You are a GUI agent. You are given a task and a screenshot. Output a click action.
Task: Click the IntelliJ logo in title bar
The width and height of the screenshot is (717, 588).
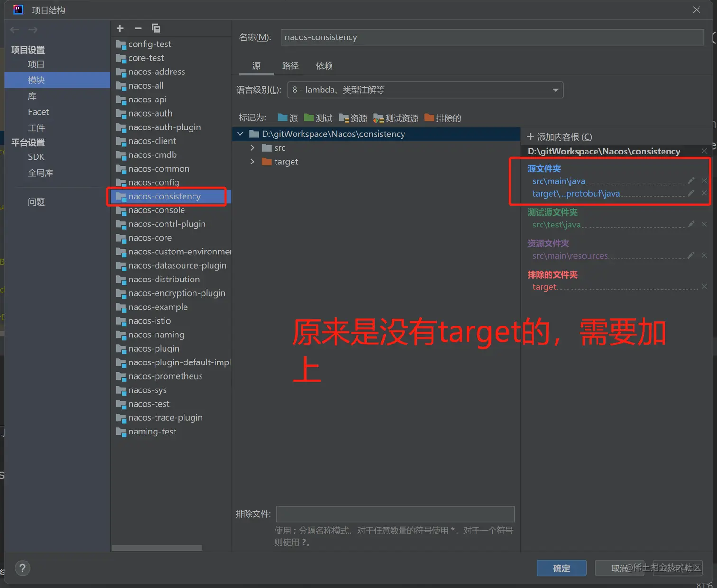pyautogui.click(x=18, y=9)
